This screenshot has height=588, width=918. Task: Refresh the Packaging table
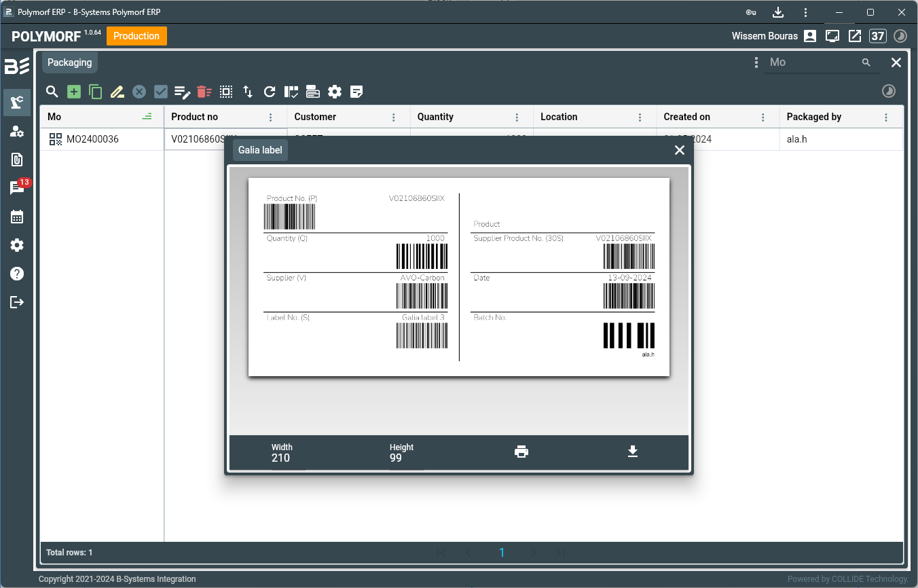coord(270,92)
